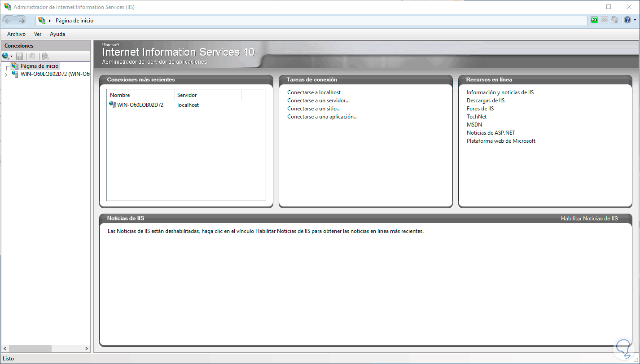Click the Home house icon in toolbar
Screen dimensions: 640x364
(x=615, y=20)
